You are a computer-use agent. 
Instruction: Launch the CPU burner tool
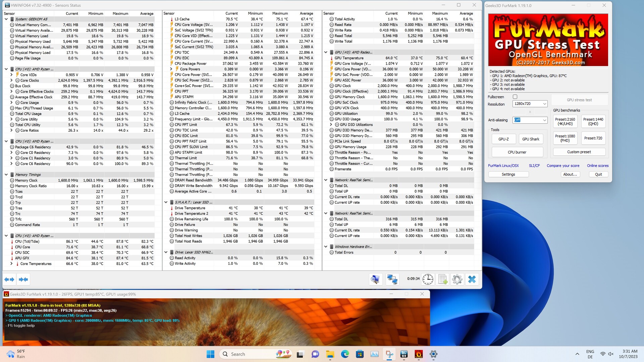click(x=517, y=152)
